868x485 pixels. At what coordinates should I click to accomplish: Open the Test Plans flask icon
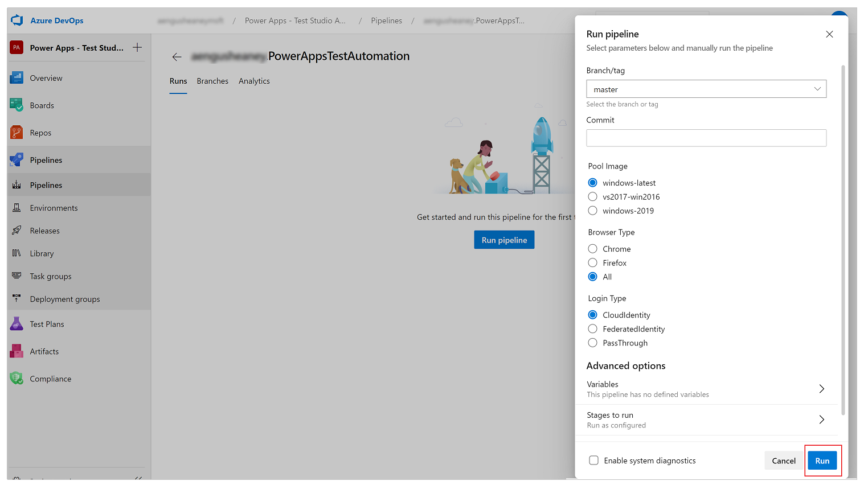pos(17,324)
